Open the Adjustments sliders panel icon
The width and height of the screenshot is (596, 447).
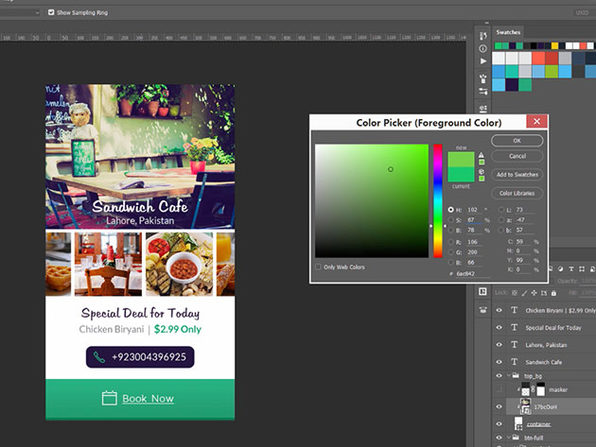pos(483,91)
